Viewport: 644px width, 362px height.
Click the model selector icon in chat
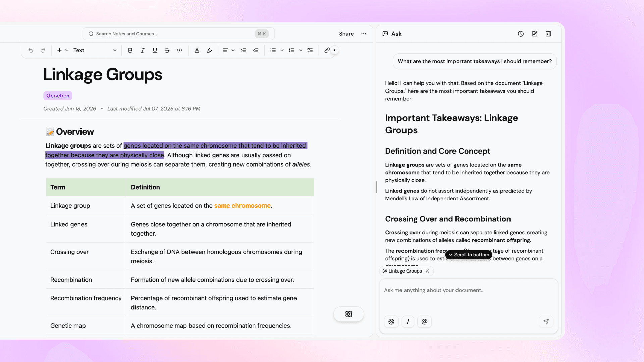[x=391, y=322]
